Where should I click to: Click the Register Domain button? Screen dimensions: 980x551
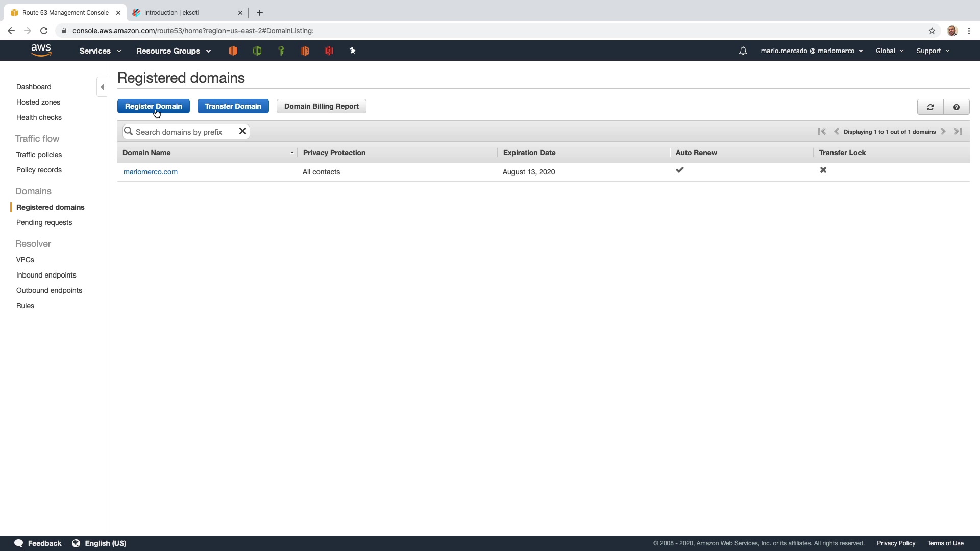tap(153, 106)
